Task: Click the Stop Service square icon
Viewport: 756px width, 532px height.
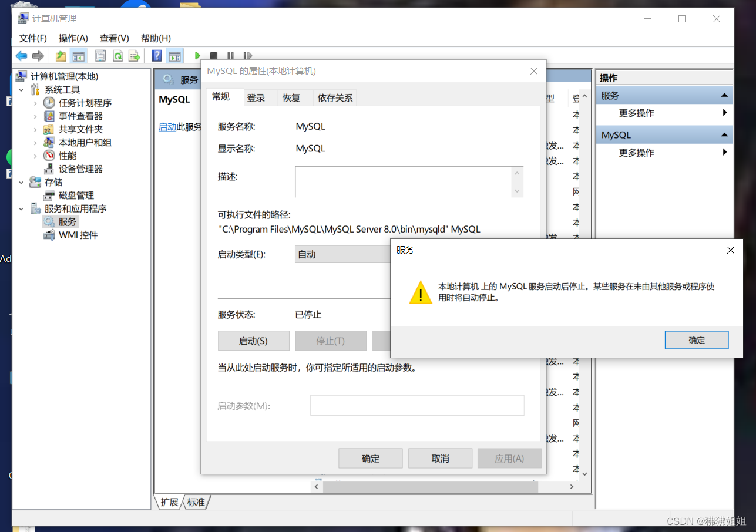Action: tap(214, 56)
